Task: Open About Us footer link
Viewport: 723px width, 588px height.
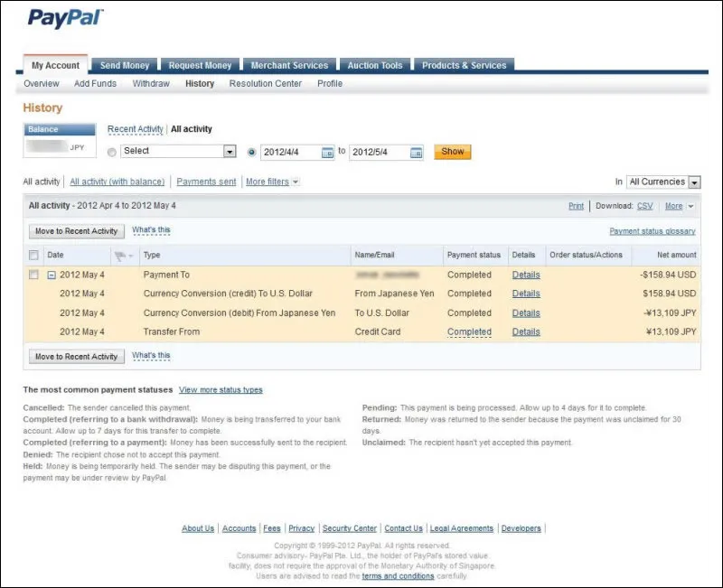Action: (198, 528)
